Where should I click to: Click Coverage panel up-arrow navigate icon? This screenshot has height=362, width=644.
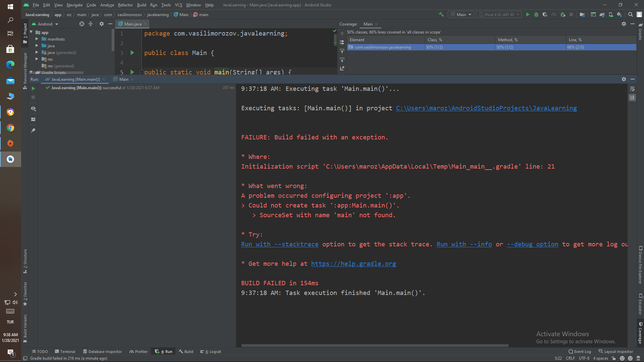click(342, 34)
